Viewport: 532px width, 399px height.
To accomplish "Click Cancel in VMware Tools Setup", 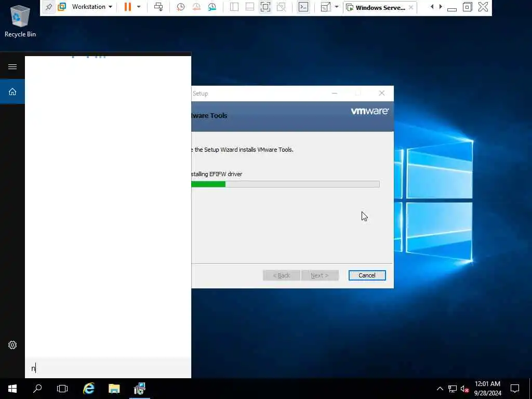I will 367,275.
